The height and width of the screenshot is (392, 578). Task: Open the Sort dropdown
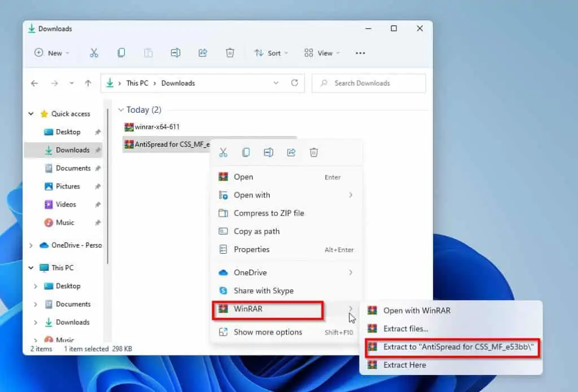tap(271, 53)
